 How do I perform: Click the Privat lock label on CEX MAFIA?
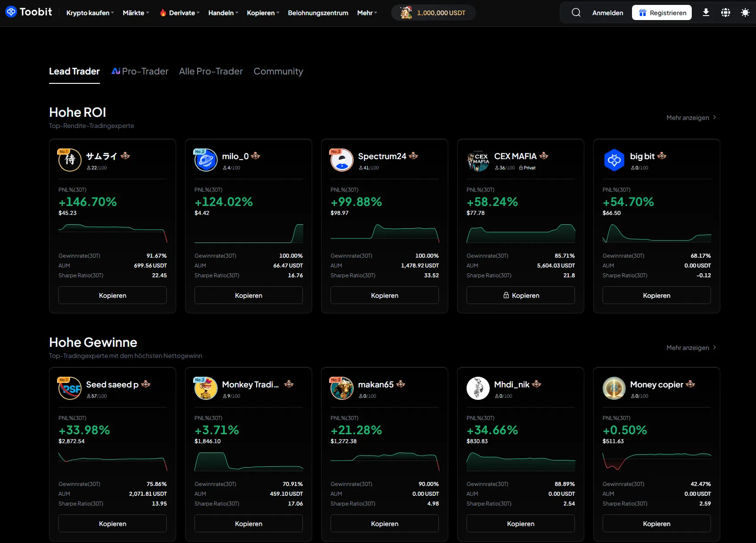(527, 168)
